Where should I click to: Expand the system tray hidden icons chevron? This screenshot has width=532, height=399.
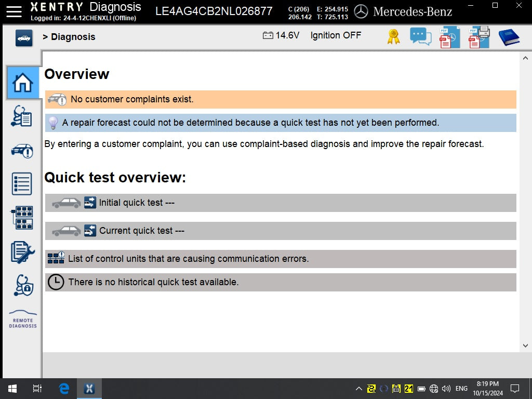358,389
